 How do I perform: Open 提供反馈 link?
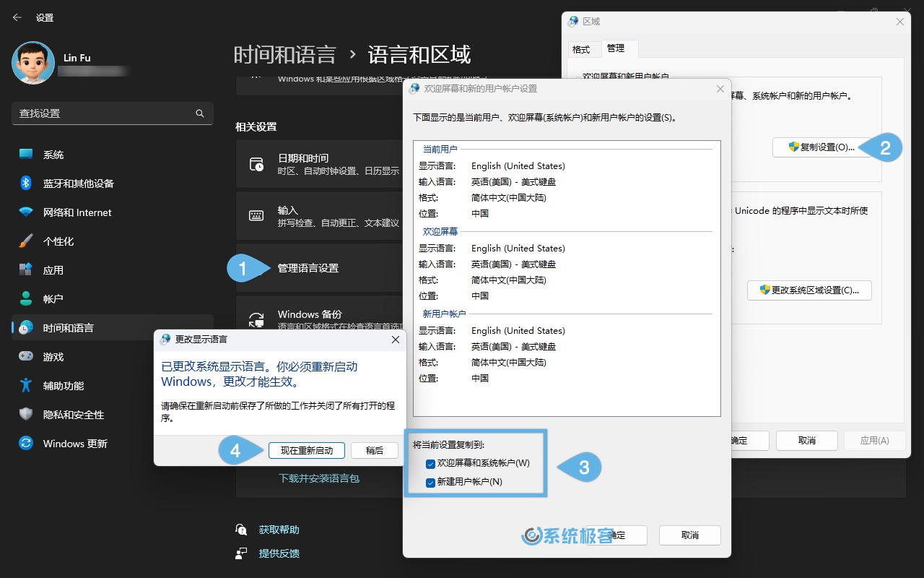pyautogui.click(x=279, y=553)
